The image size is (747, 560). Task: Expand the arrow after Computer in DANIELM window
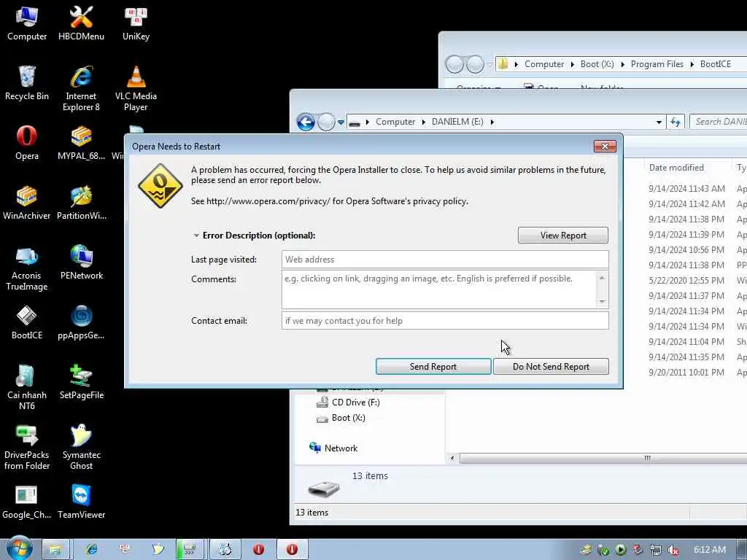click(x=424, y=122)
